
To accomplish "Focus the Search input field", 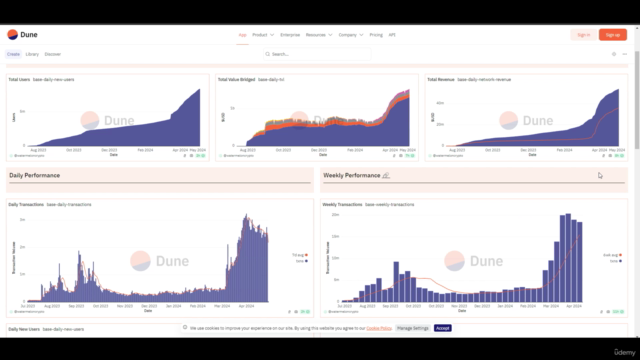I will [x=317, y=54].
